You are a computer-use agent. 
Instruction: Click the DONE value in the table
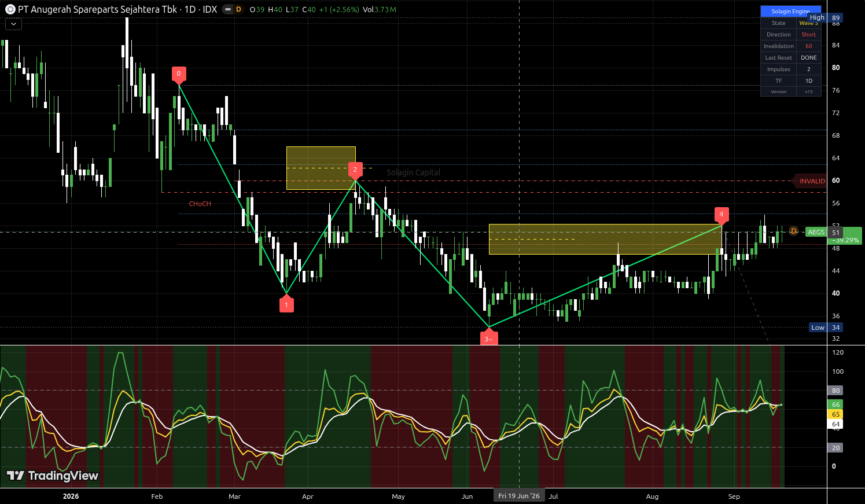click(809, 58)
